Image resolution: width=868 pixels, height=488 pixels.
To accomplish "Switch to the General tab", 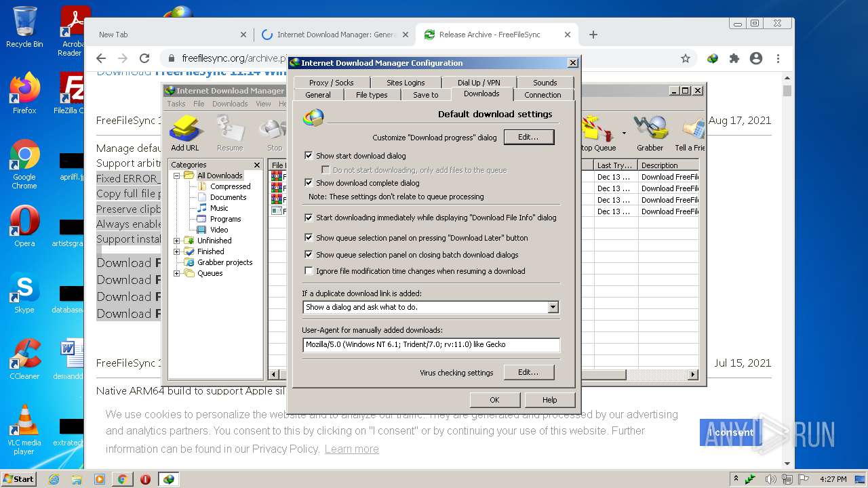I will [318, 95].
